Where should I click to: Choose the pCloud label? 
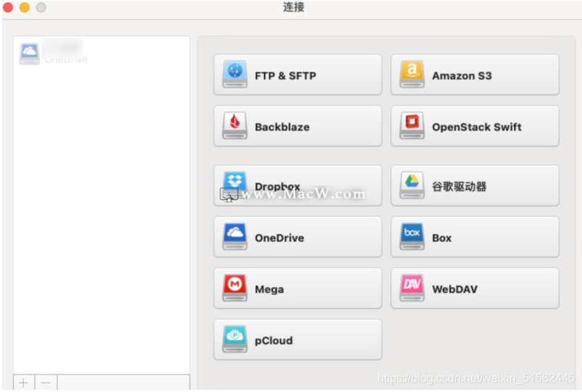(x=273, y=341)
